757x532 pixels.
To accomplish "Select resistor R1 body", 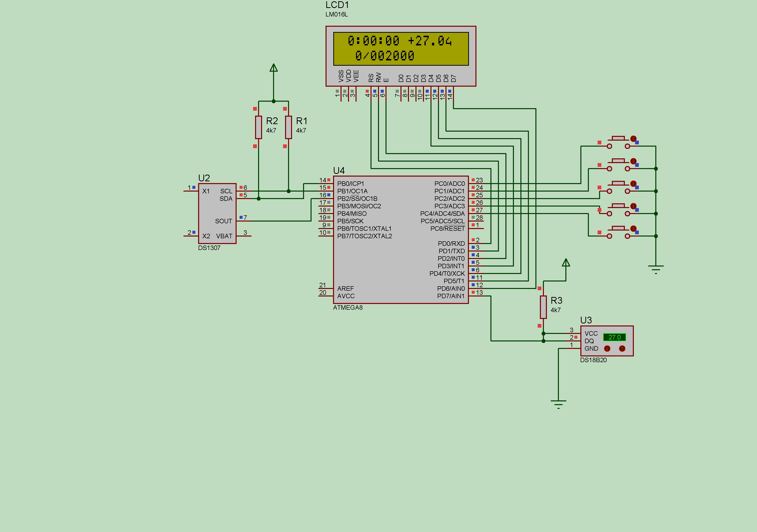I will [x=289, y=127].
